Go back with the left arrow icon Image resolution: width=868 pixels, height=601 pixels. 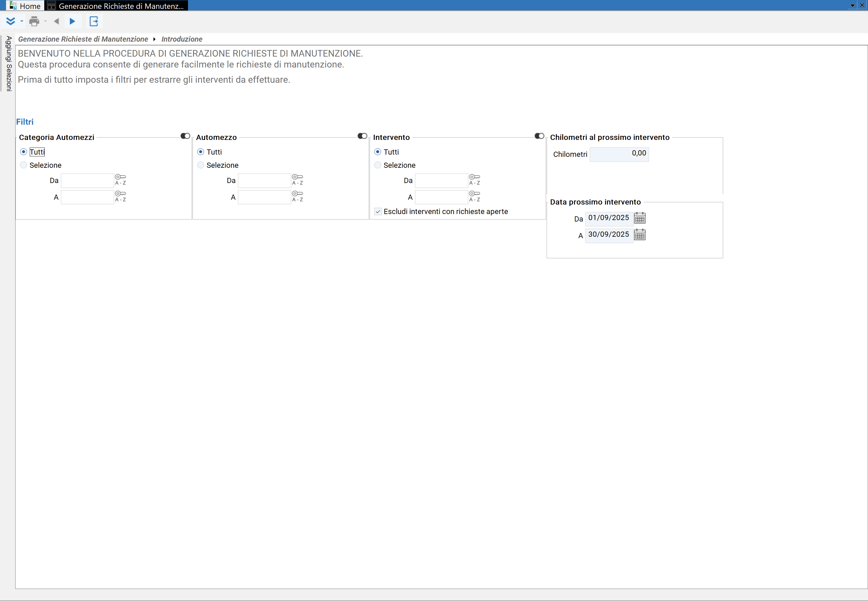point(57,21)
